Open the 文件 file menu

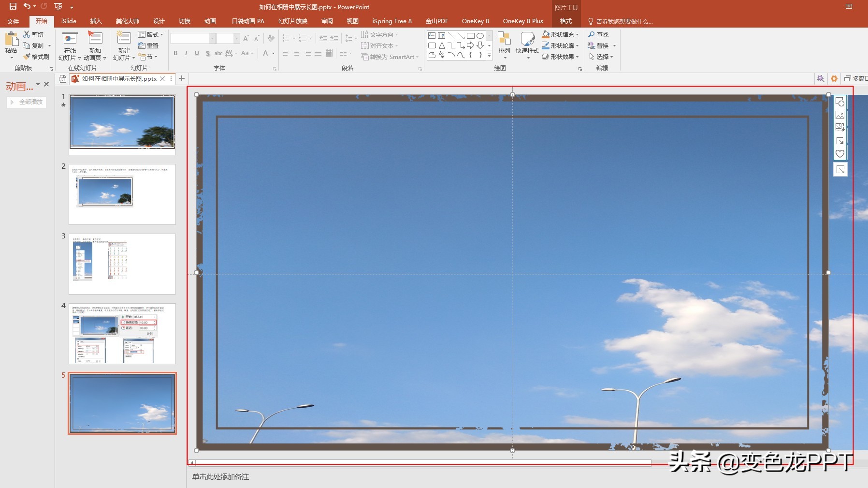pyautogui.click(x=13, y=21)
